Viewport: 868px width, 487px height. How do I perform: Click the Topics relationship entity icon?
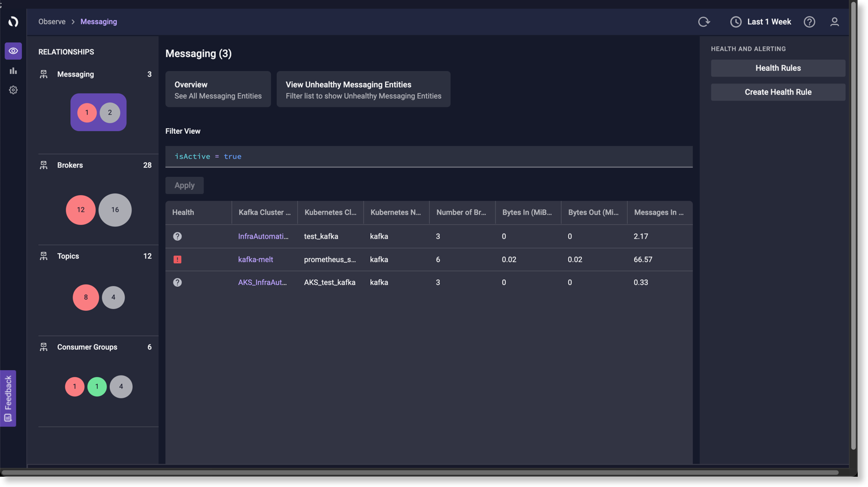pos(43,256)
